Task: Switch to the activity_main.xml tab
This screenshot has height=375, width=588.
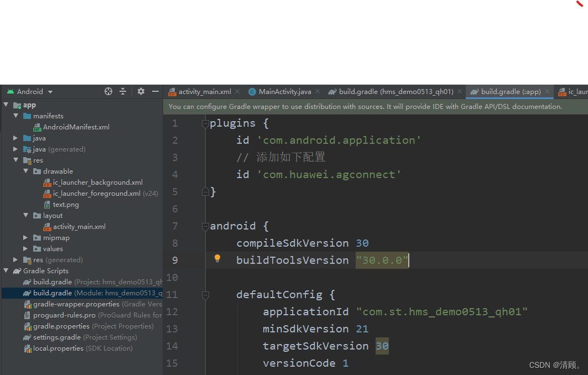Action: [204, 91]
